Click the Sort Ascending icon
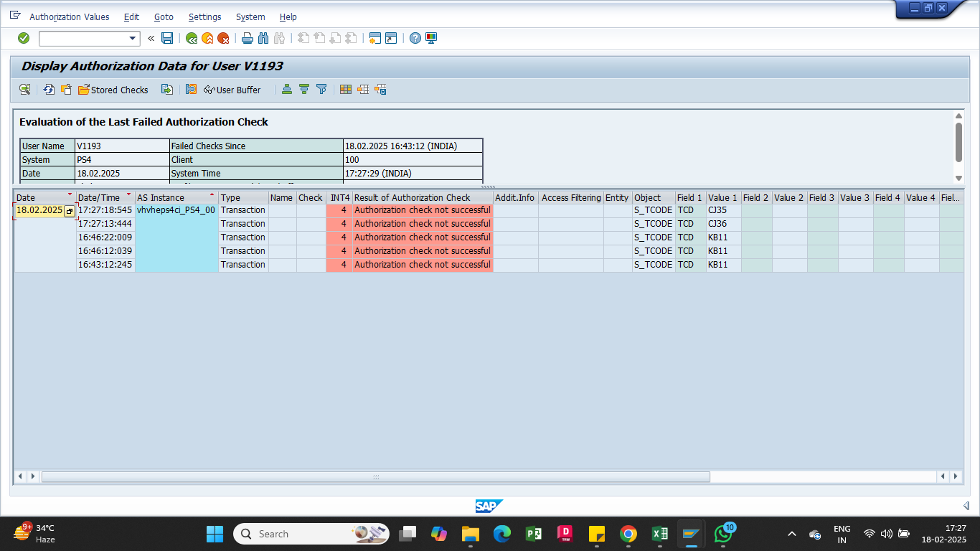Image resolution: width=980 pixels, height=551 pixels. tap(287, 90)
